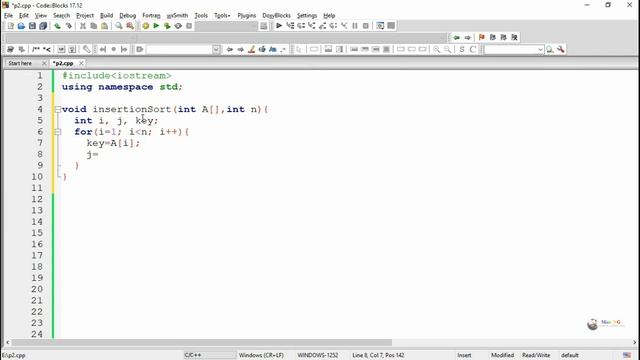Run search from the incremental search icon

tap(550, 49)
